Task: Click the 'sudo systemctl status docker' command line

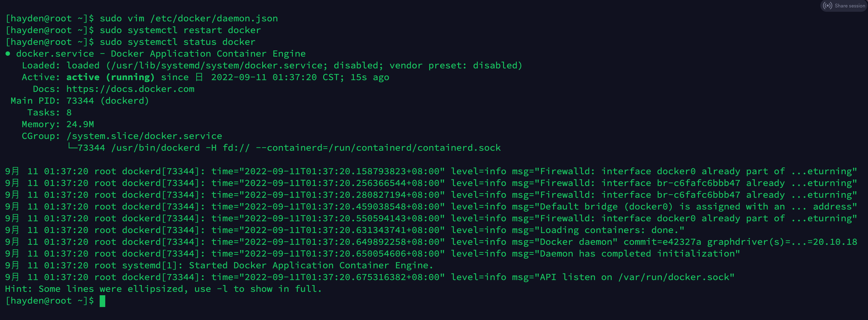Action: [x=178, y=42]
